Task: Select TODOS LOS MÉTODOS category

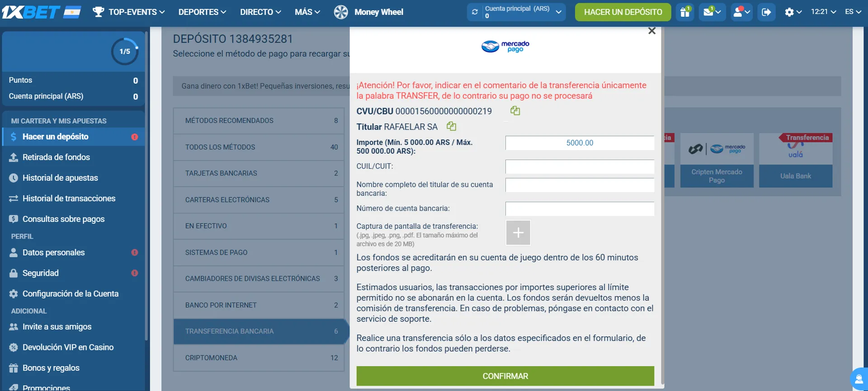Action: [259, 147]
